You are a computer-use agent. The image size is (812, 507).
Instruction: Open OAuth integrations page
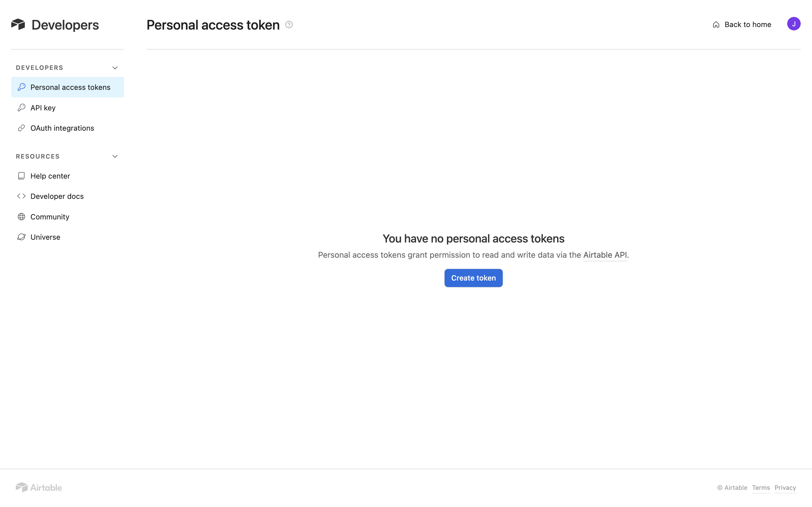point(62,128)
